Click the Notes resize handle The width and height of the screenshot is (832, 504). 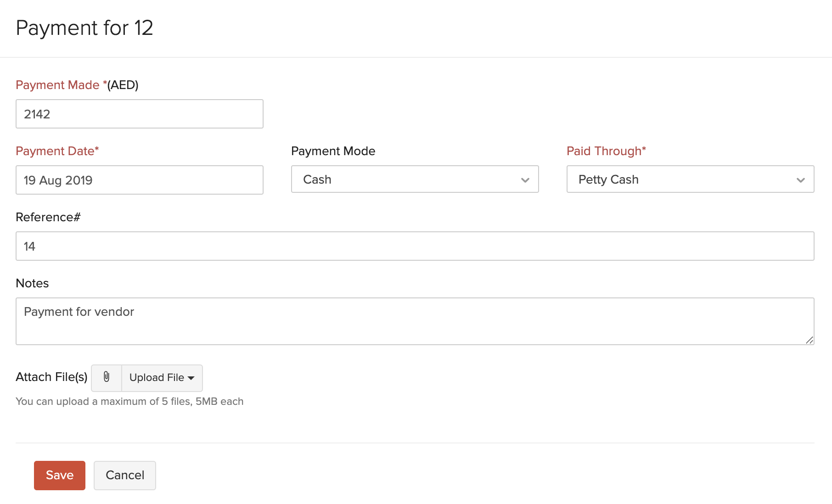[810, 341]
